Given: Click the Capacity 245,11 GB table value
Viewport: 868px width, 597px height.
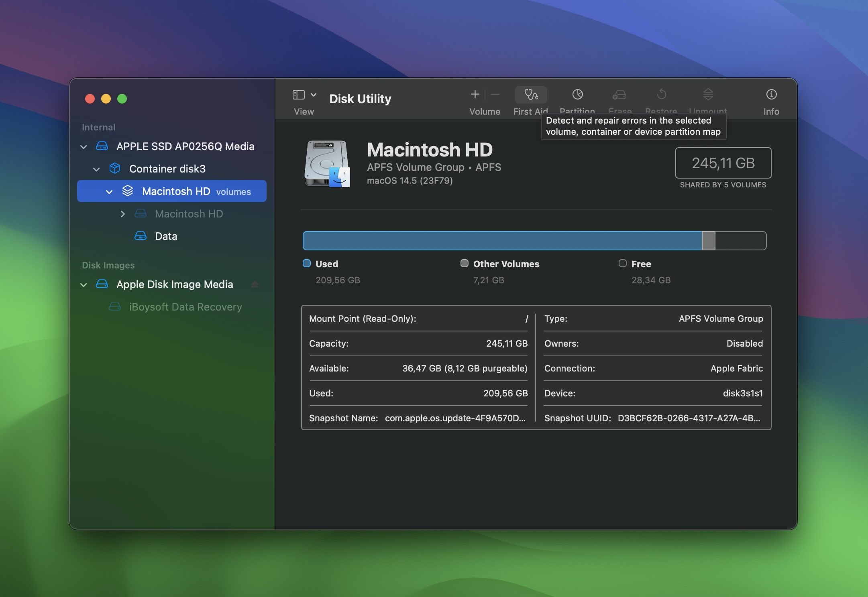Looking at the screenshot, I should (507, 343).
